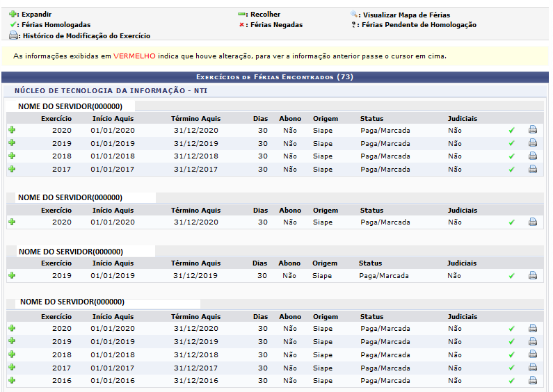Click the 01/01/2016 start date cell

pos(113,381)
